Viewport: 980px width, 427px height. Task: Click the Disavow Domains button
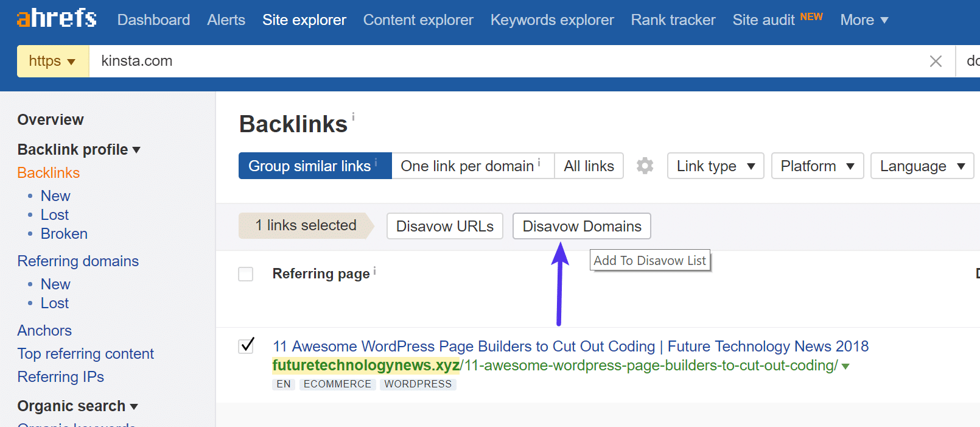click(581, 226)
